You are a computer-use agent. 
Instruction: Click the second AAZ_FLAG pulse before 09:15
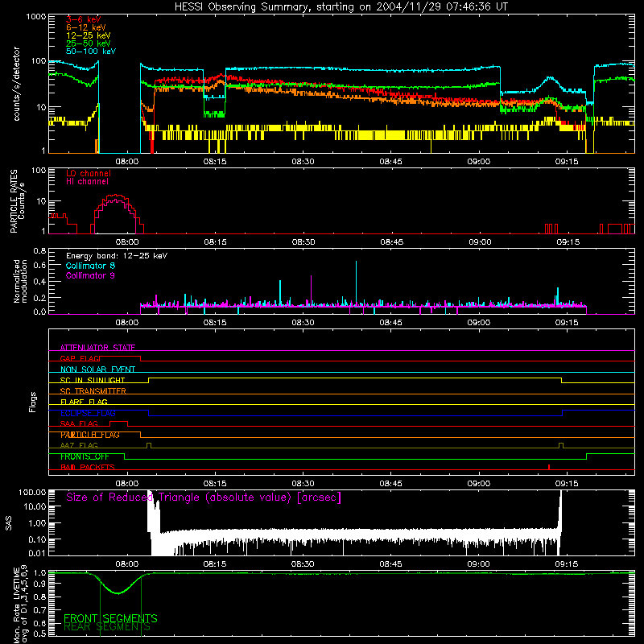coord(561,445)
